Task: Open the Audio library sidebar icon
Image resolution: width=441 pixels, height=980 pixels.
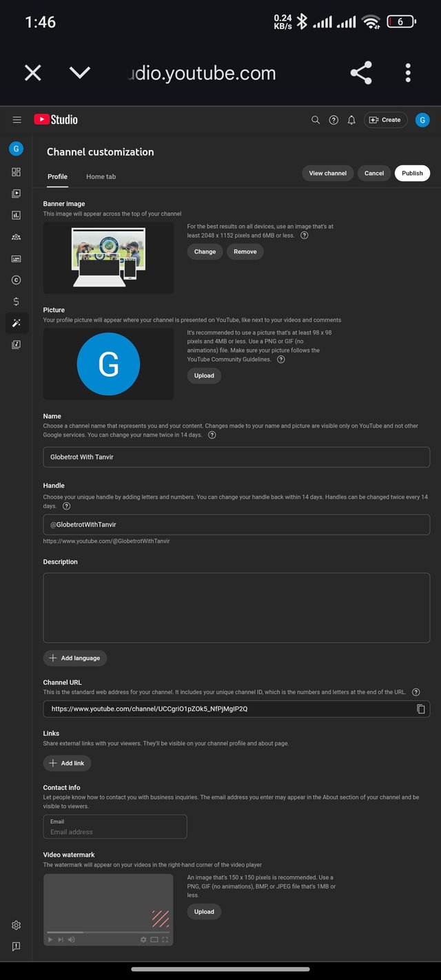Action: coord(16,344)
